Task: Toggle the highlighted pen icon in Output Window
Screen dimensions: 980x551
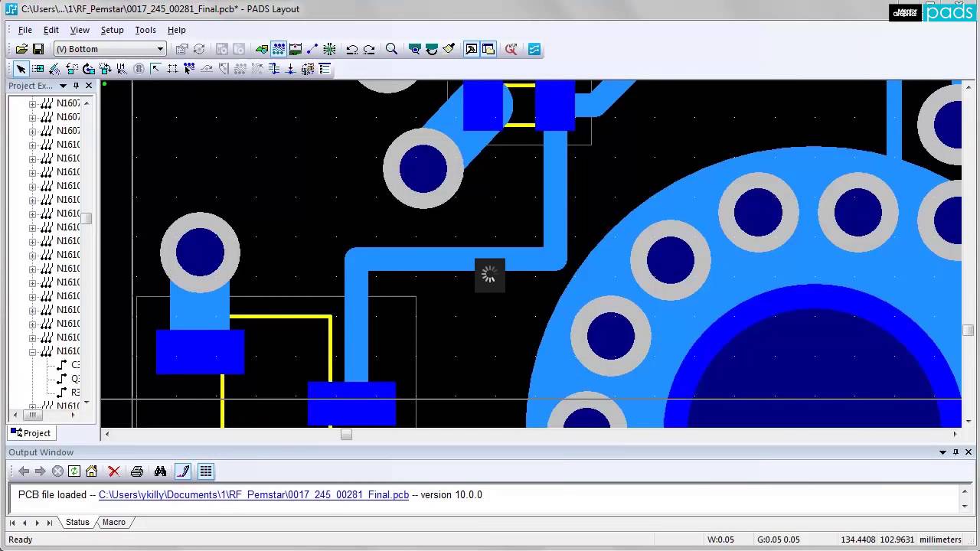Action: (183, 471)
